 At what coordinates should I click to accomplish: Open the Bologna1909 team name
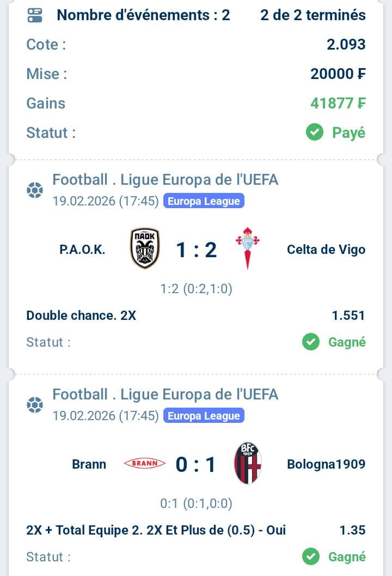click(326, 464)
